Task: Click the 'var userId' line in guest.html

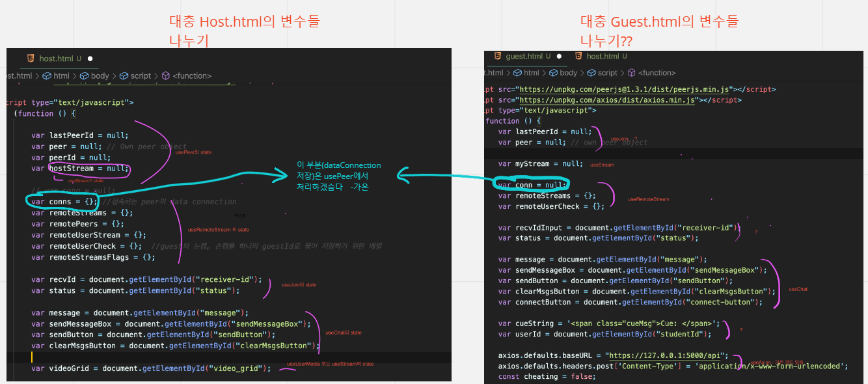Action: (605, 334)
